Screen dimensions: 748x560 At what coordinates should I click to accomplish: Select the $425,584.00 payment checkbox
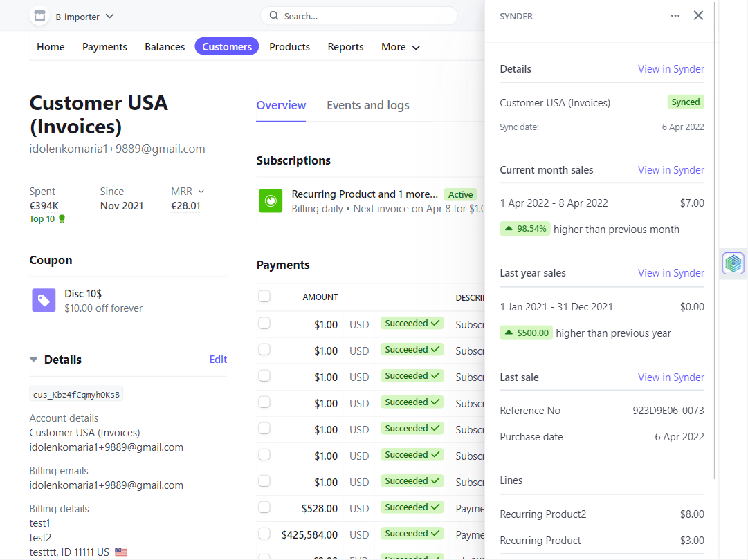(x=264, y=533)
